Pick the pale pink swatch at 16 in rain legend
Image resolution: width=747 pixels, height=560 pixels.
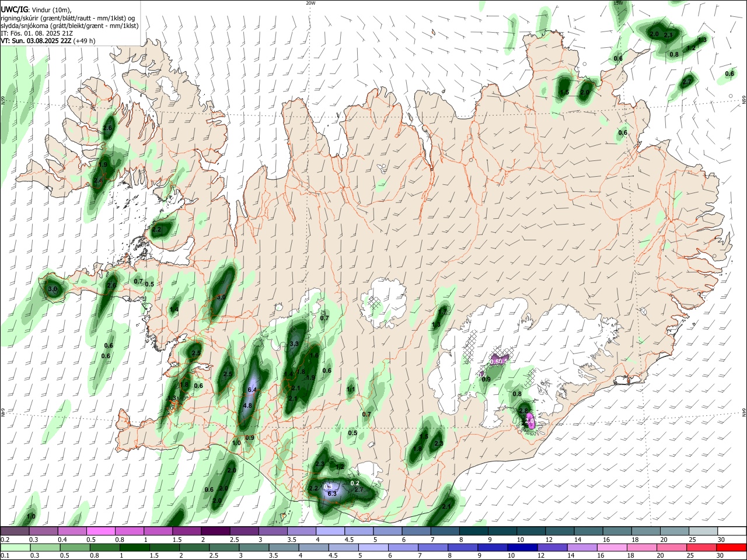pyautogui.click(x=612, y=547)
